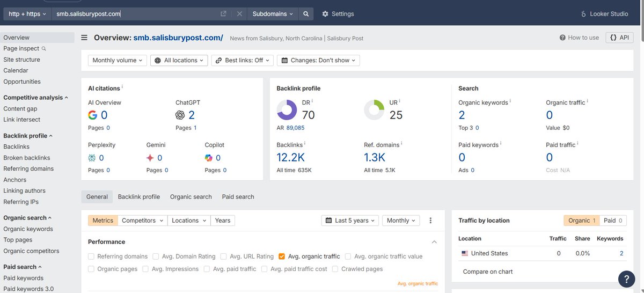Clear the URL with the X icon
Screen dimensions: 644x293
pos(239,14)
